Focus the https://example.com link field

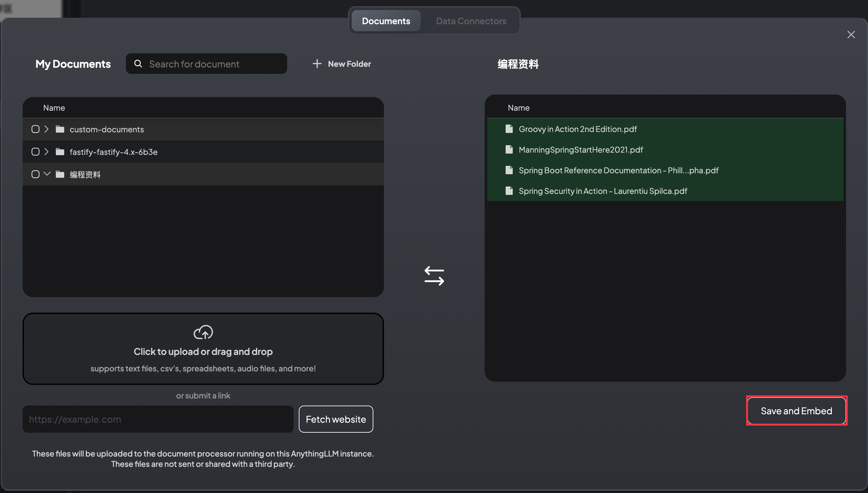(x=158, y=419)
